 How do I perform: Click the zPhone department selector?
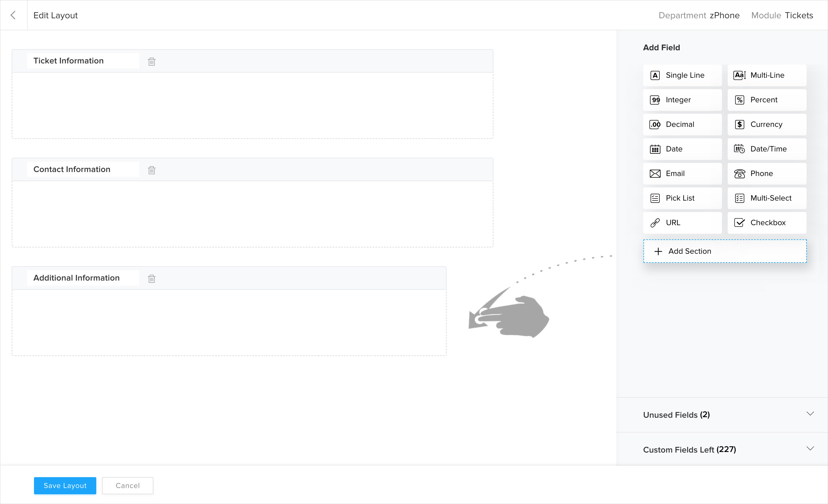(724, 15)
